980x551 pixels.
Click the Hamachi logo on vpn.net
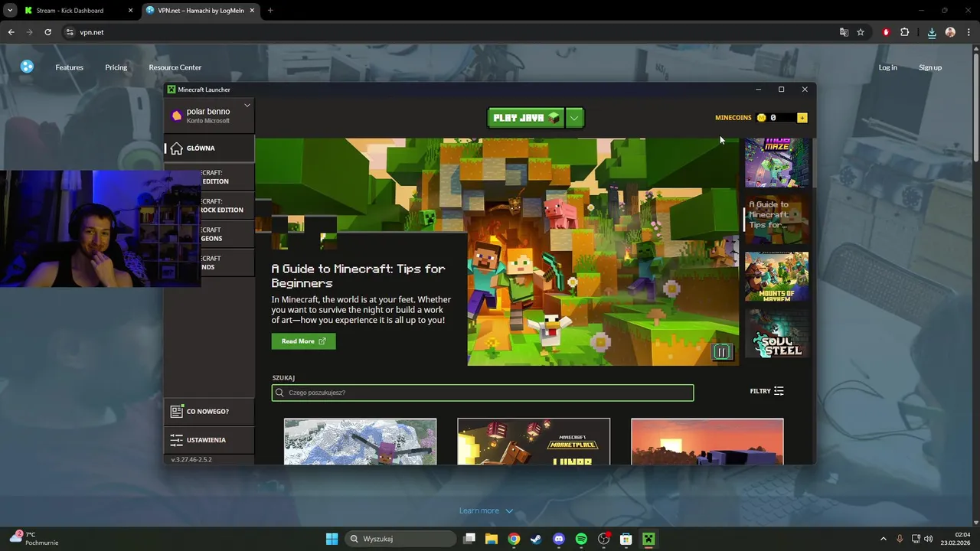[27, 67]
